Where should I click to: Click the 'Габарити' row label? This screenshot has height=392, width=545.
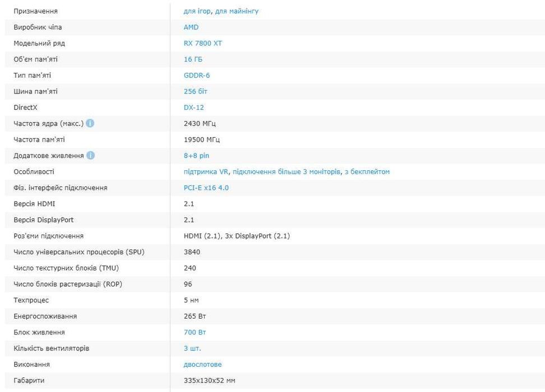coord(29,381)
